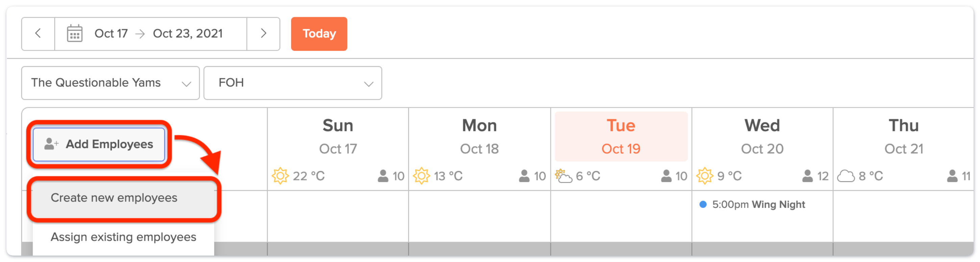
Task: Open the Wing Night event on Wednesday
Action: click(x=759, y=205)
